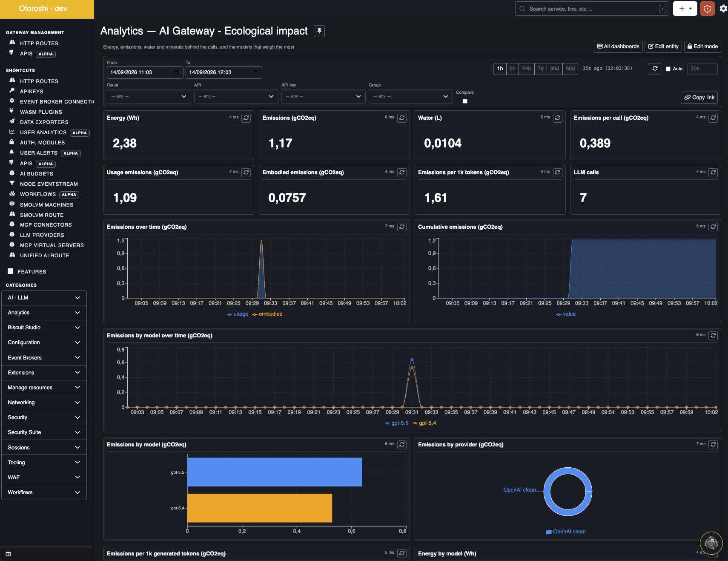Screen dimensions: 728x561
Task: Open the plus add-new dropdown button
Action: tap(685, 9)
